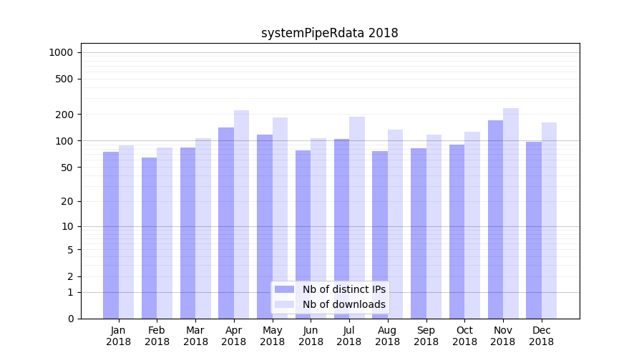Image resolution: width=644 pixels, height=358 pixels.
Task: Click the 100 y-axis tick label
Action: tap(63, 141)
